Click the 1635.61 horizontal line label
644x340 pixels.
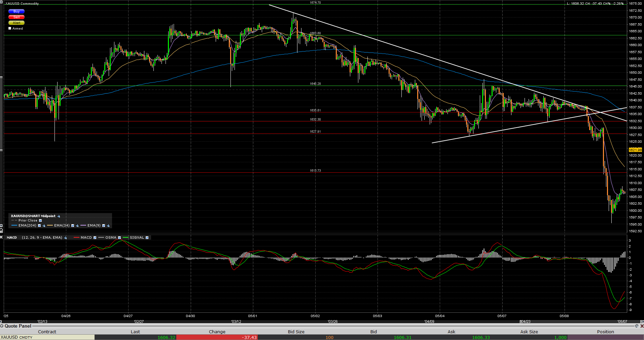click(315, 110)
